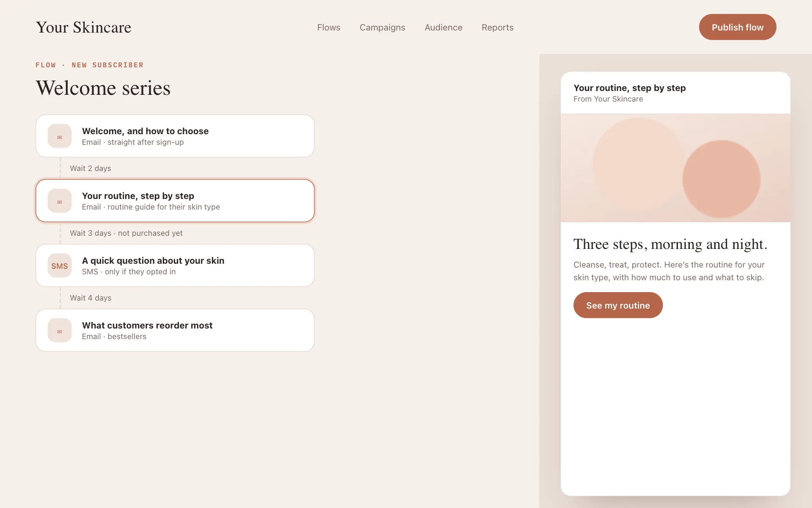Click 'Email · routine guide for their skin type'

coord(151,207)
